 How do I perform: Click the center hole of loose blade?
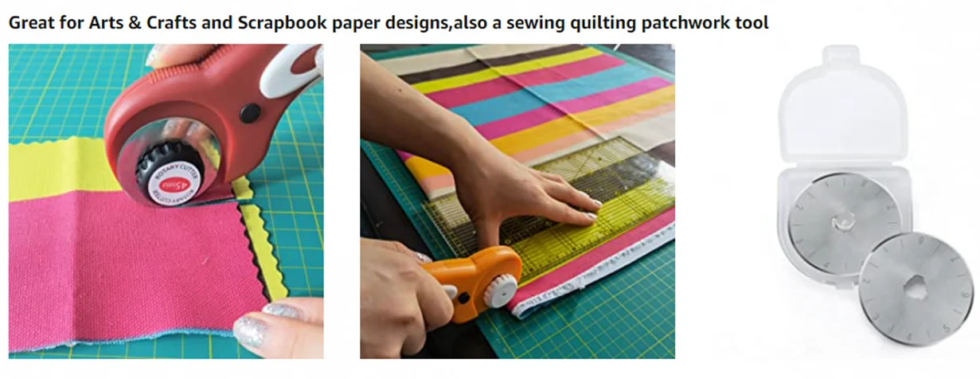point(917,287)
